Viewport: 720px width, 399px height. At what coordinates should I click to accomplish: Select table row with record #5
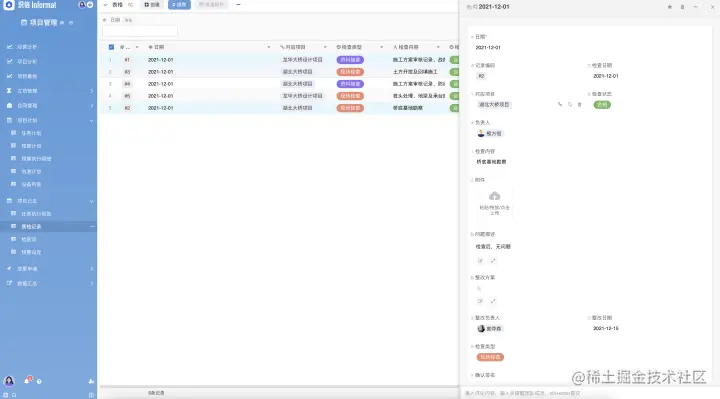click(x=279, y=96)
